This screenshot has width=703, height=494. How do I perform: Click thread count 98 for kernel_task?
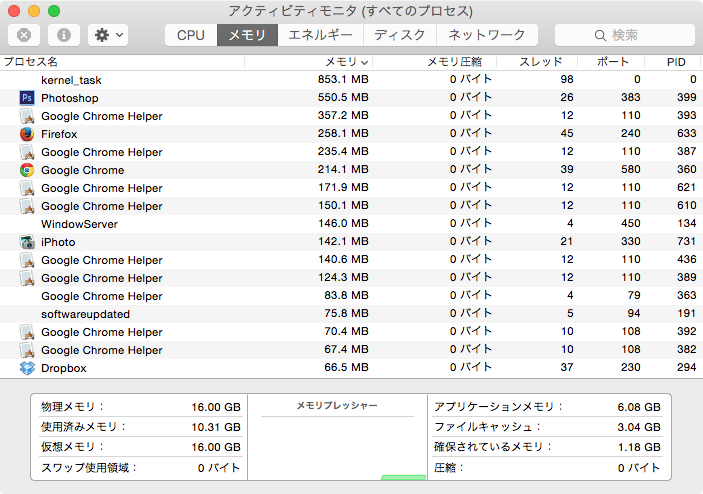tap(567, 79)
